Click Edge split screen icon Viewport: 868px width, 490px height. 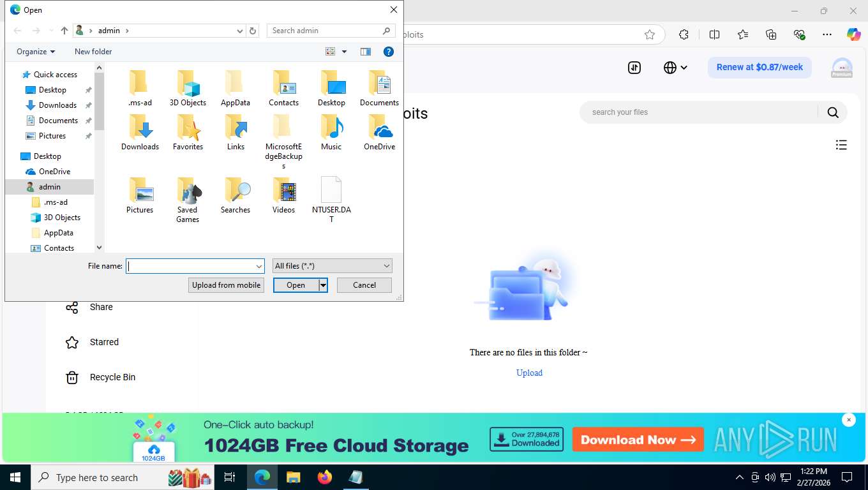click(x=714, y=34)
